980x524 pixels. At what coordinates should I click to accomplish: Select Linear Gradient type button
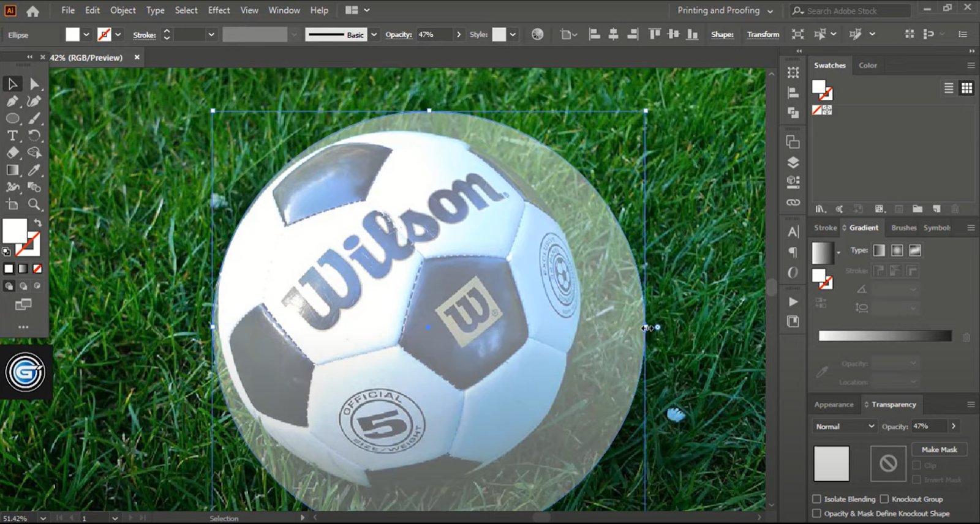pos(879,250)
